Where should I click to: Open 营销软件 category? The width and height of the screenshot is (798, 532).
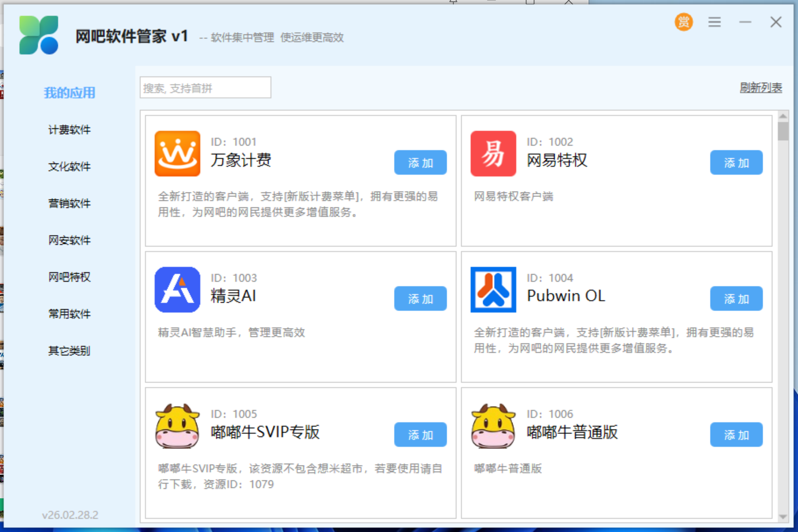(x=70, y=203)
